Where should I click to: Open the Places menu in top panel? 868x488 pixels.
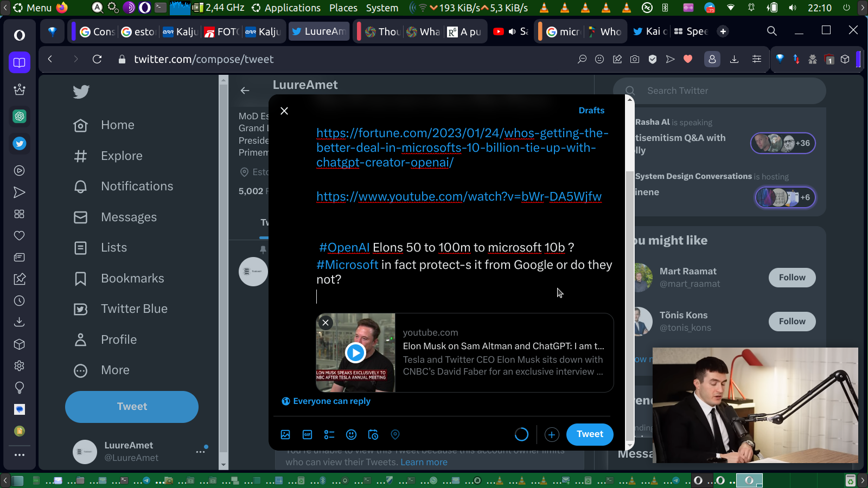[x=343, y=8]
